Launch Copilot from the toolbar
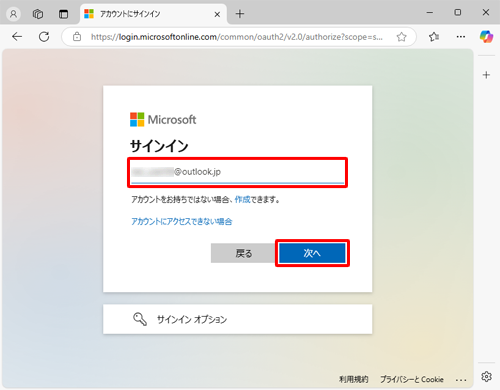 pos(486,37)
